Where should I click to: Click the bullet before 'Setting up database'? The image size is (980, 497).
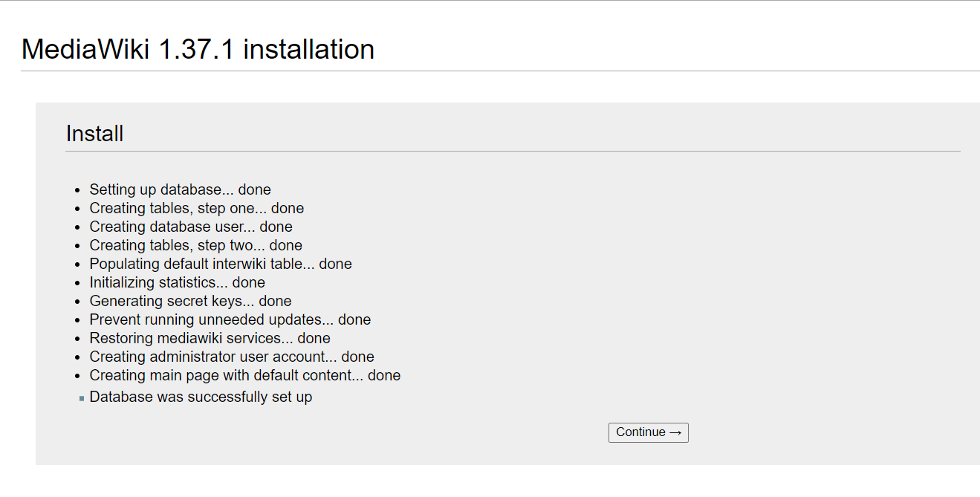click(79, 189)
